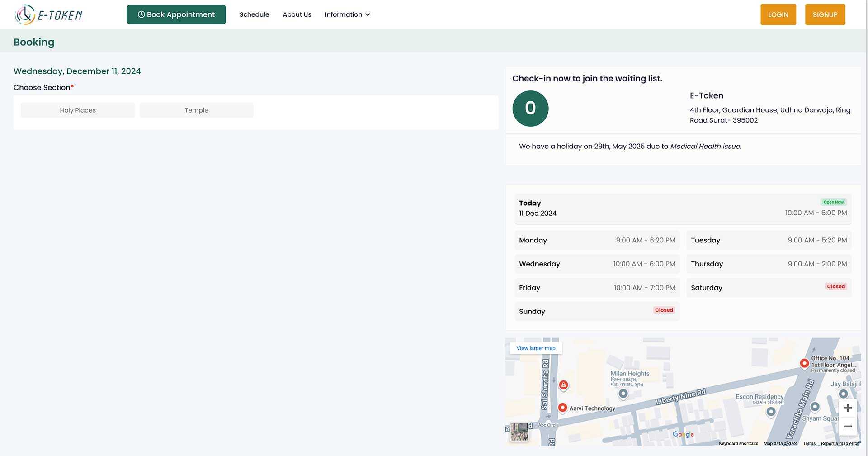Select the Holy Places section
The width and height of the screenshot is (868, 456).
78,110
